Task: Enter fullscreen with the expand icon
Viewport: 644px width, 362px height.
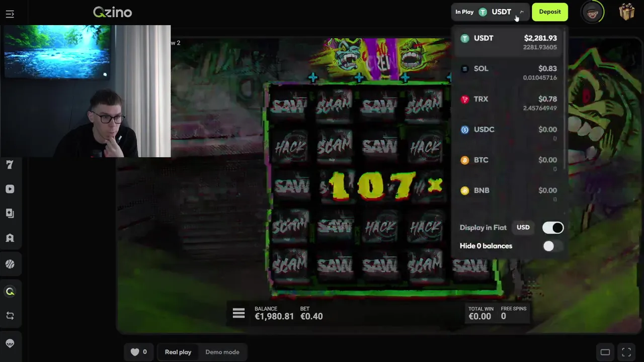Action: (626, 352)
